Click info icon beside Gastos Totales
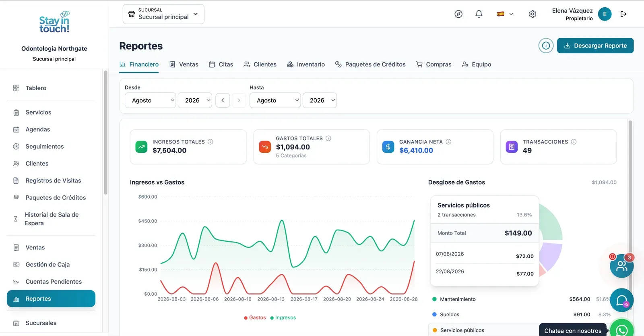The height and width of the screenshot is (336, 644). click(328, 138)
